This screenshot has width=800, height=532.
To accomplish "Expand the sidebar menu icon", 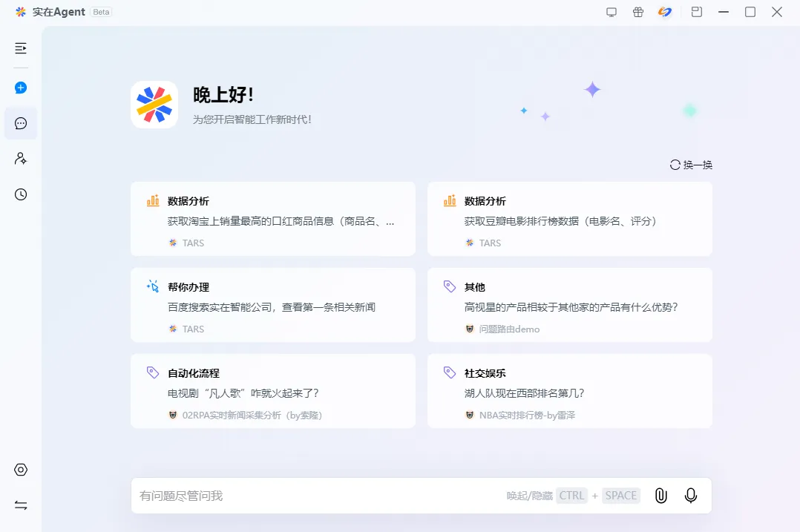I will tap(21, 48).
